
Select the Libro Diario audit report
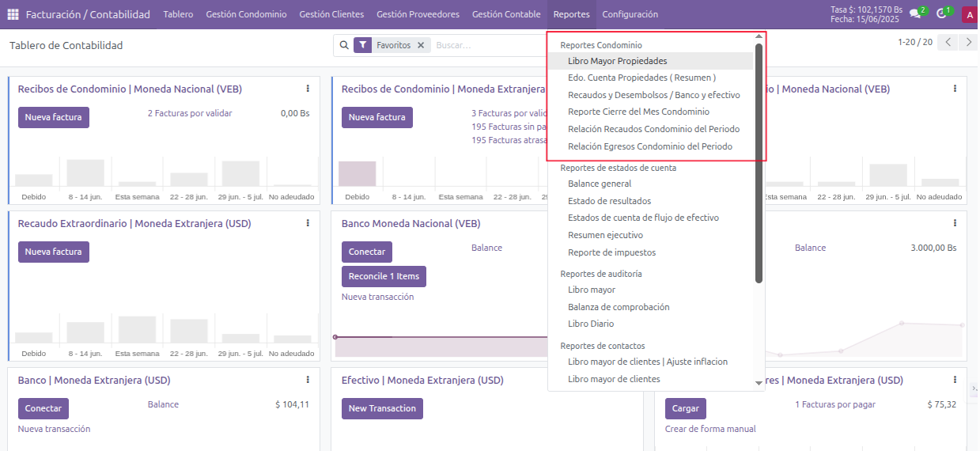(x=590, y=324)
